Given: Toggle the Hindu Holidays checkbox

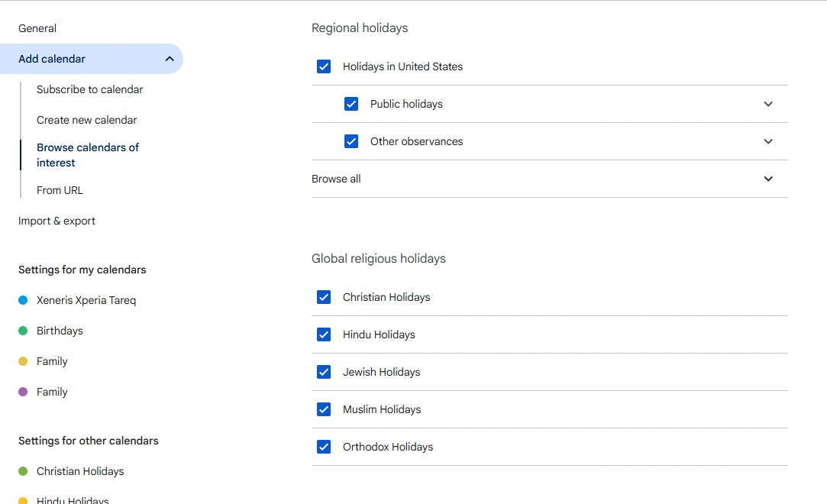Looking at the screenshot, I should pos(324,334).
